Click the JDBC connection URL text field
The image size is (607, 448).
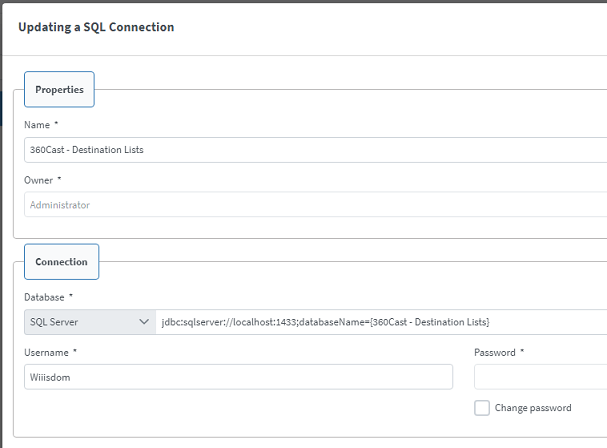381,322
